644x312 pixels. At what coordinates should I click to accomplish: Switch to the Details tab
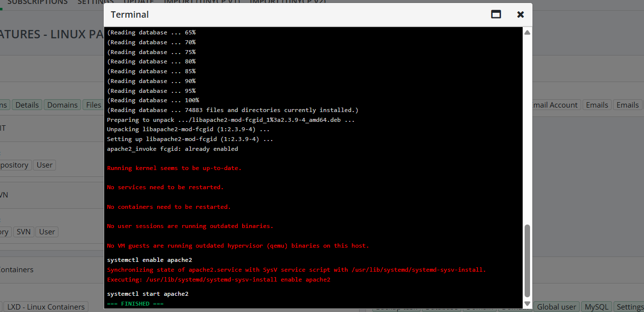click(x=27, y=104)
